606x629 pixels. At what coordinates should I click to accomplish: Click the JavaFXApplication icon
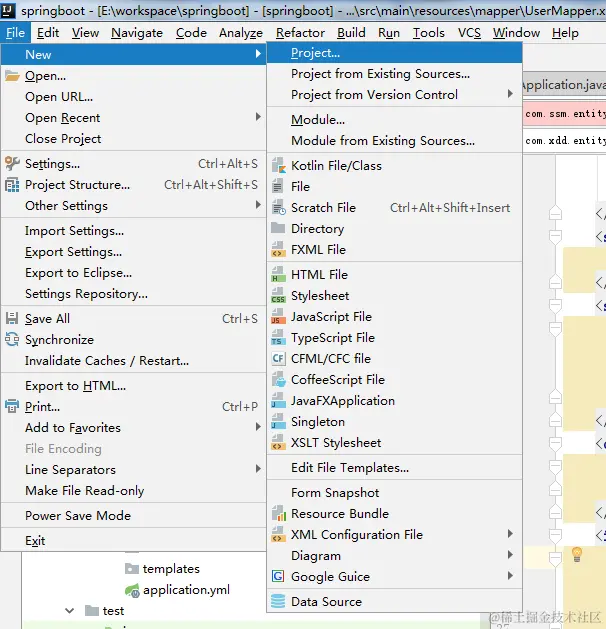click(278, 400)
